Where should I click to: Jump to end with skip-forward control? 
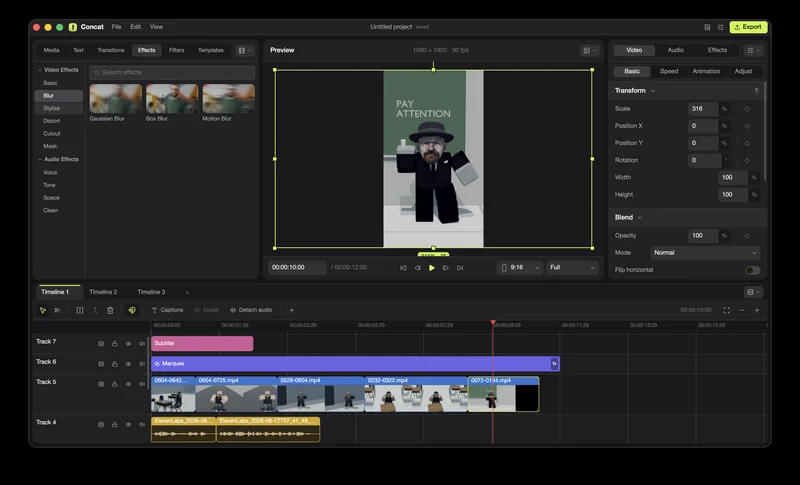click(x=460, y=268)
